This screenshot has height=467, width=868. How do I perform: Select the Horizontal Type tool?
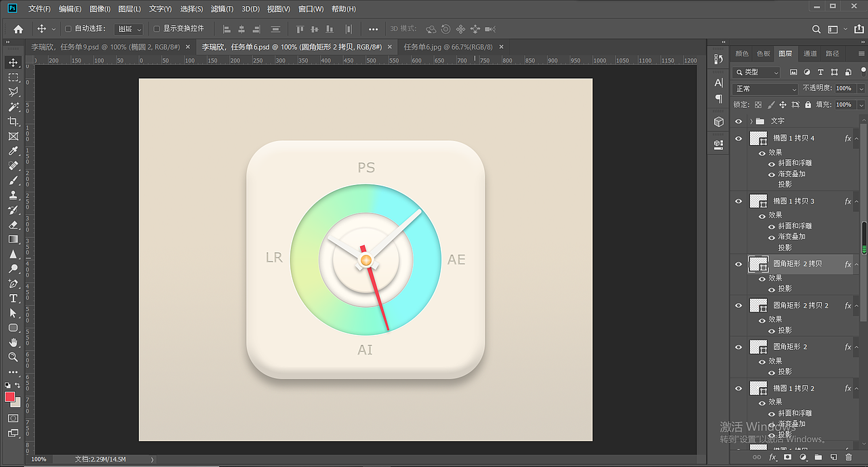point(13,298)
